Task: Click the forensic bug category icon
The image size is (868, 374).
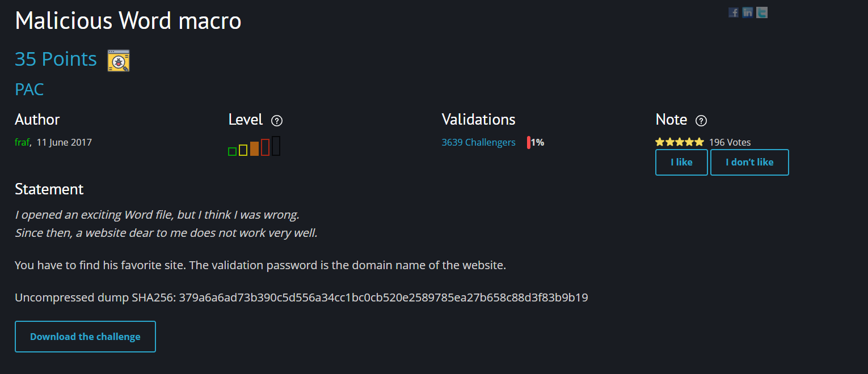Action: (x=119, y=61)
